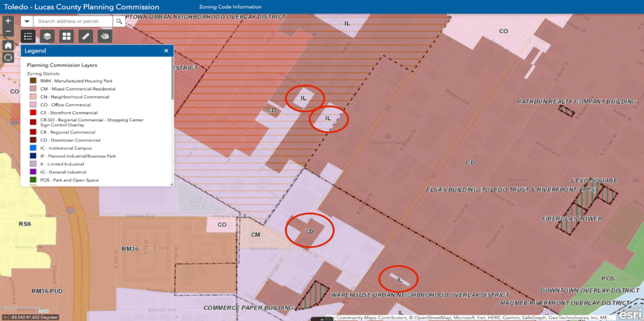Open the Measurement ruler tool
Image resolution: width=644 pixels, height=321 pixels.
tap(86, 36)
